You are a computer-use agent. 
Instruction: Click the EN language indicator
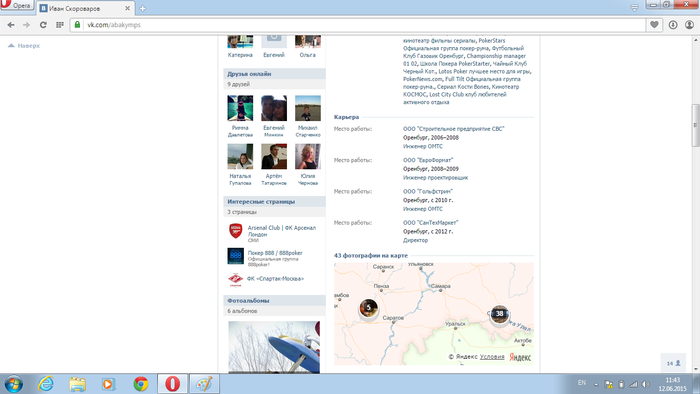click(x=582, y=383)
